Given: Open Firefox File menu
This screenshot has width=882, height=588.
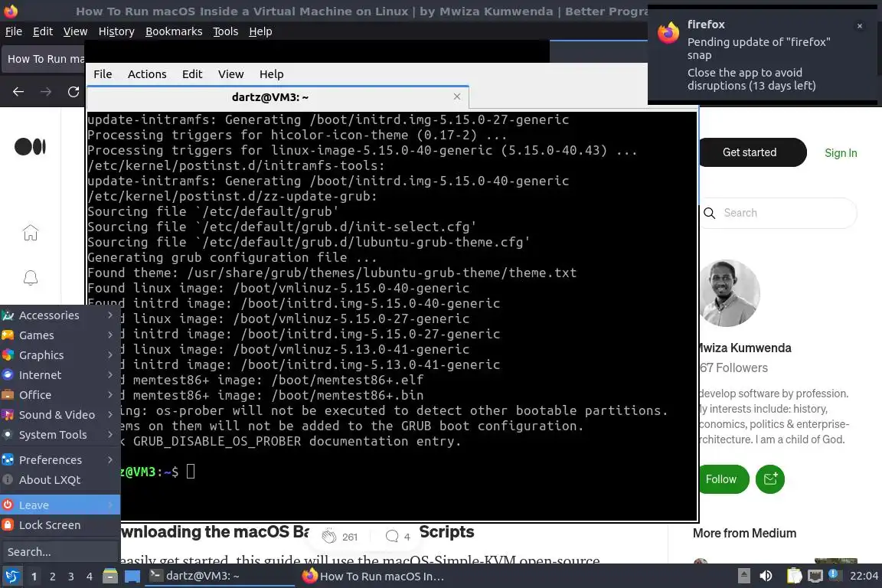Looking at the screenshot, I should pyautogui.click(x=14, y=31).
